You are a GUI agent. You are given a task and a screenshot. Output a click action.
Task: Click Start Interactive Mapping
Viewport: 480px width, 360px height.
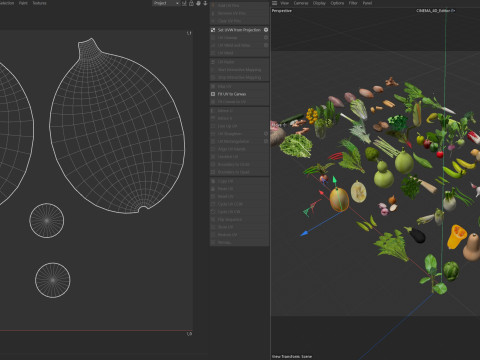tap(239, 70)
